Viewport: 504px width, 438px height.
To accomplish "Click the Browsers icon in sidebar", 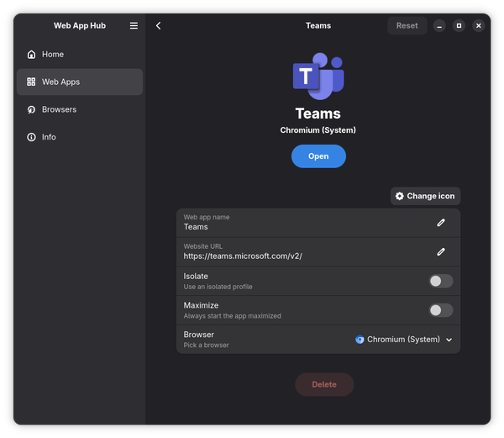I will [31, 109].
